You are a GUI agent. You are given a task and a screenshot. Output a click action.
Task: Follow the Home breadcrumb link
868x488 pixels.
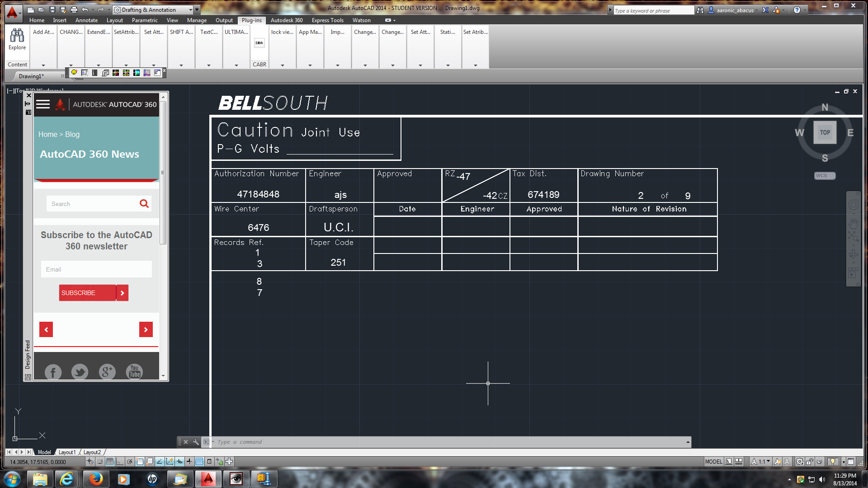tap(47, 134)
